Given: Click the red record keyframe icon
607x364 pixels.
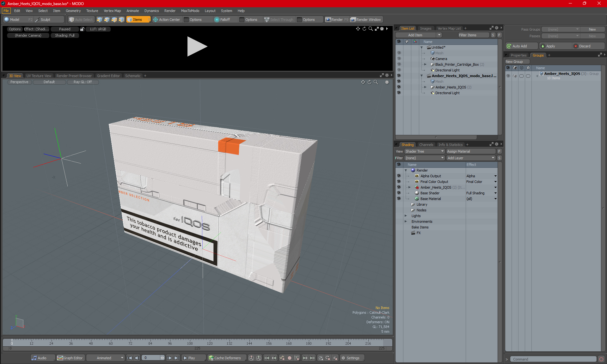Looking at the screenshot, I should 289,358.
